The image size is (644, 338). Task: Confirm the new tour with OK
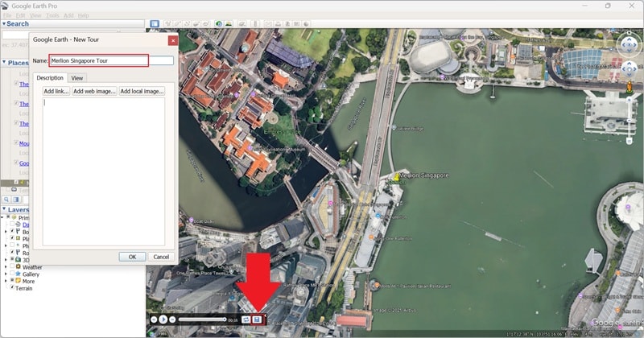click(x=132, y=257)
